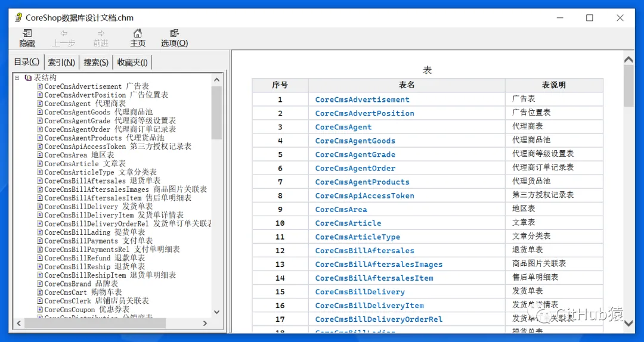644x342 pixels.
Task: Click tree panel scroll down arrow
Action: click(217, 312)
